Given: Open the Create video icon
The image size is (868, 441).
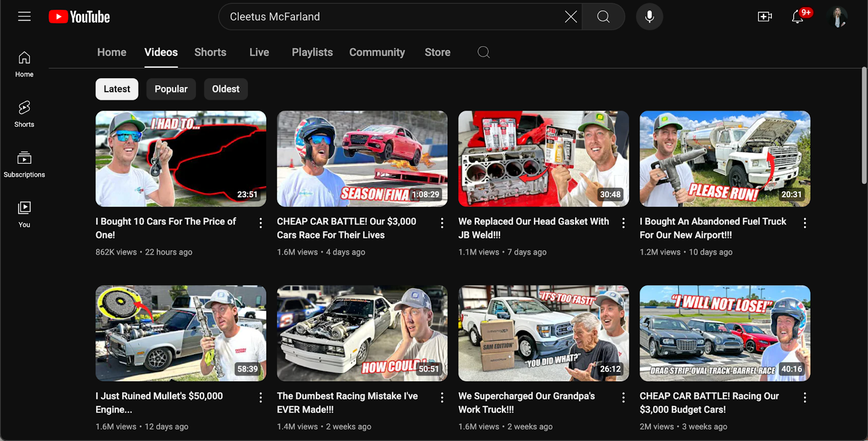Looking at the screenshot, I should pos(765,17).
